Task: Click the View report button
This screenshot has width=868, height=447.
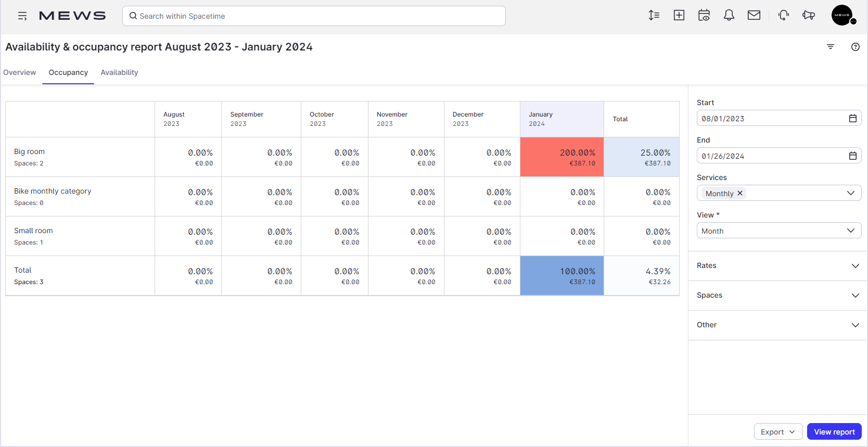Action: [834, 432]
